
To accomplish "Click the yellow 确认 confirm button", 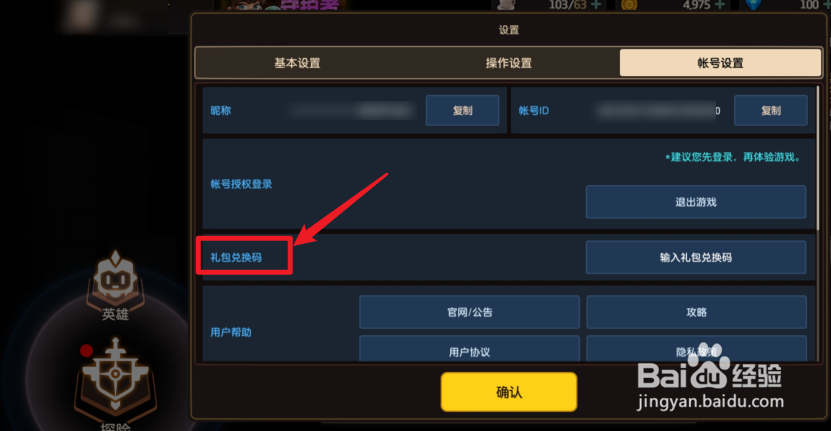I will (x=509, y=392).
